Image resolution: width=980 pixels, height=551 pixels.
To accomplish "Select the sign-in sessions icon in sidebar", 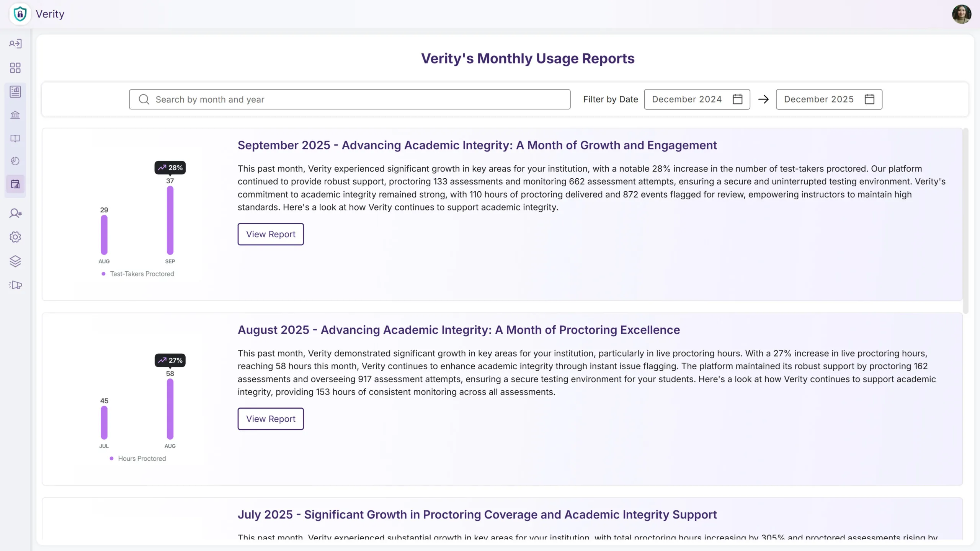I will [15, 44].
